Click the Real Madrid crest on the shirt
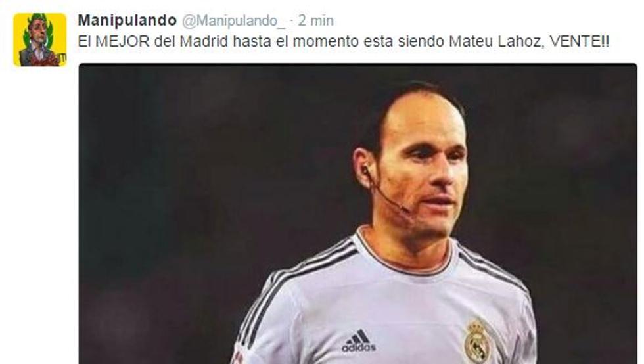 click(x=477, y=340)
